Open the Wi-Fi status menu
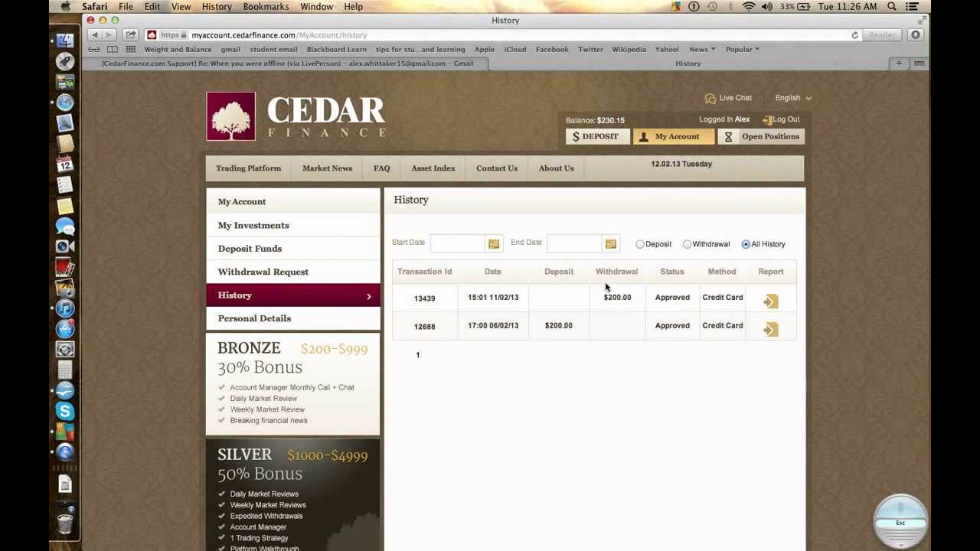 coord(748,6)
